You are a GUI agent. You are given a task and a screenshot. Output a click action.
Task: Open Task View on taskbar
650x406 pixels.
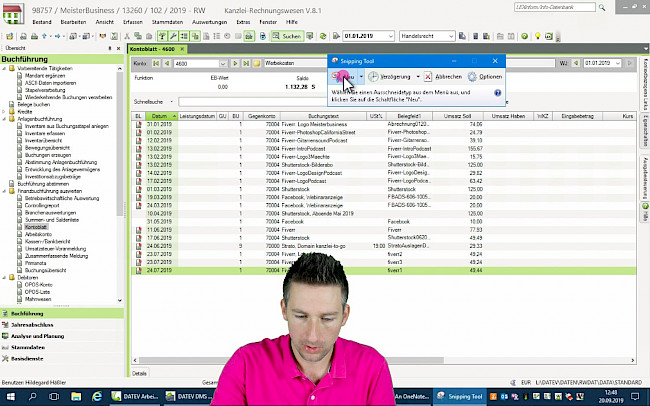54,396
